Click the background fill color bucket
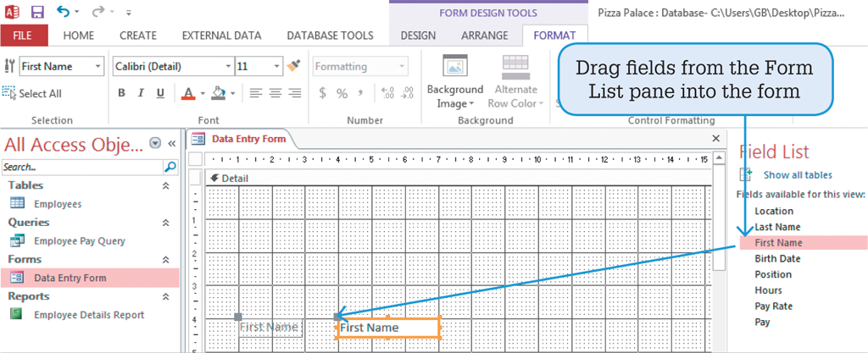868x353 pixels. coord(219,93)
